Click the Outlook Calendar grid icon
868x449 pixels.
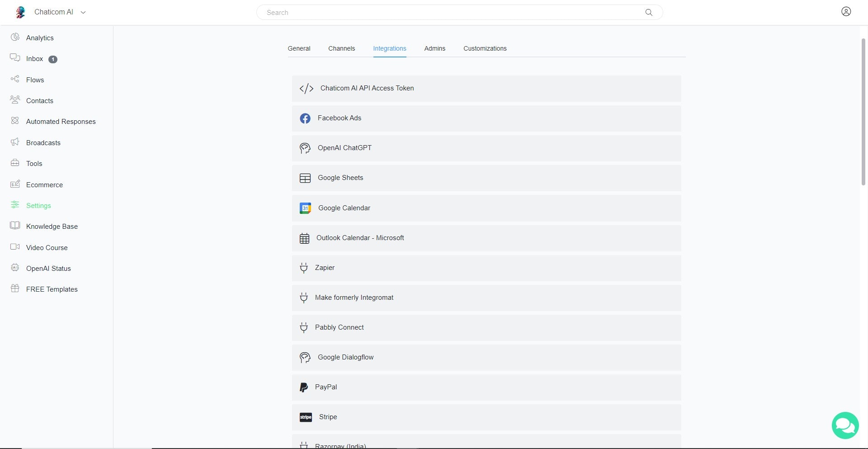(304, 238)
